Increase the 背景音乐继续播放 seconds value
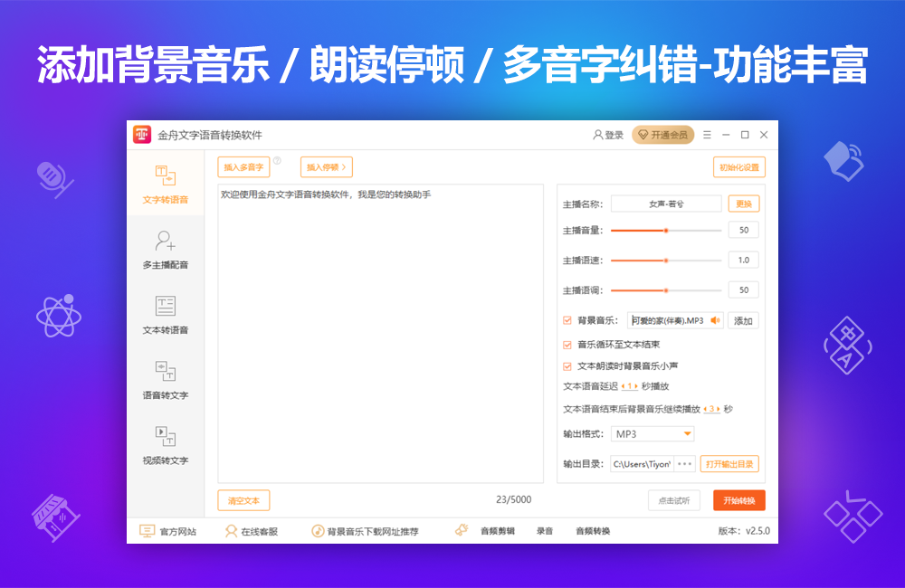The image size is (905, 588). tap(718, 409)
